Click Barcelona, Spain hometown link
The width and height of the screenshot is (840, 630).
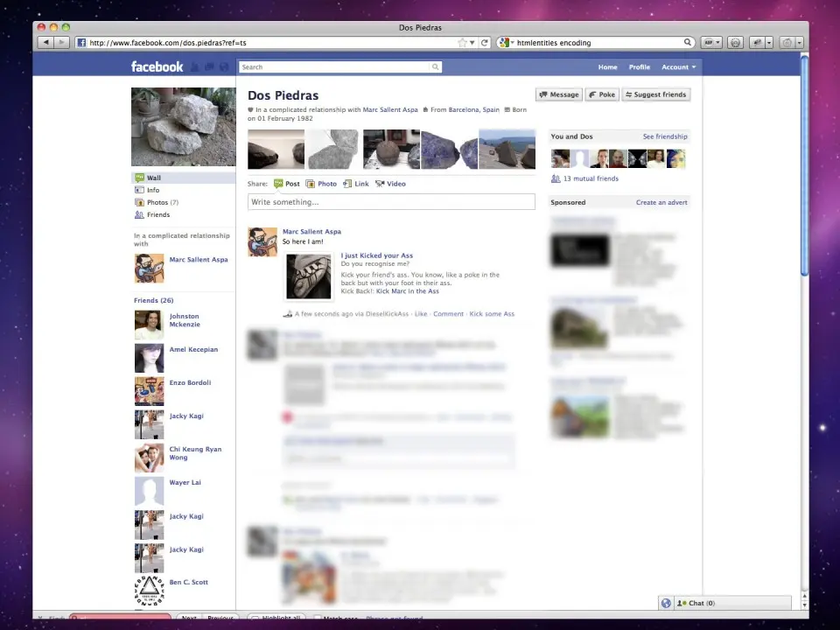coord(473,110)
